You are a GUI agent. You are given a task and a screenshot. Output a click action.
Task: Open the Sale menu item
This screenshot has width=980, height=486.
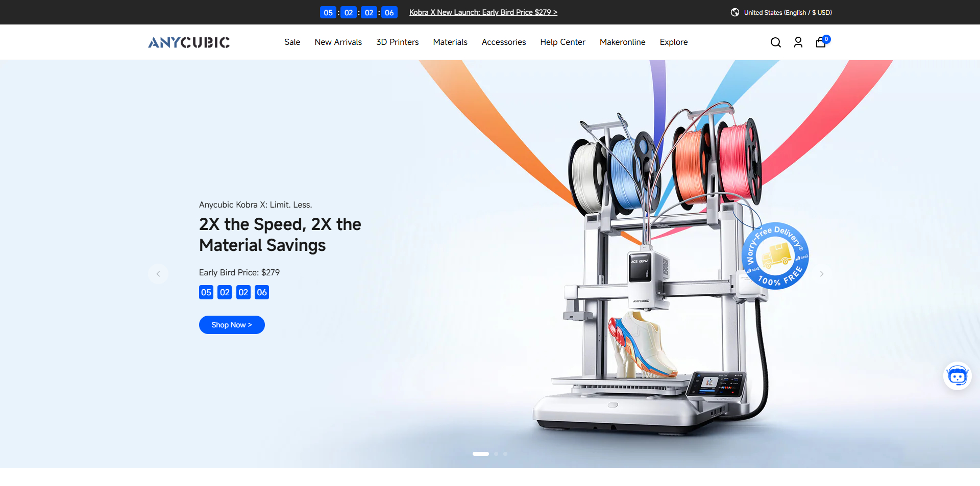292,42
